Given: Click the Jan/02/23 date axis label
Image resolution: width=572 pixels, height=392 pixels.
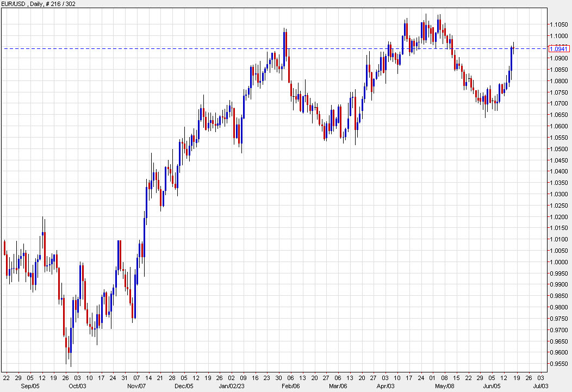Looking at the screenshot, I should pyautogui.click(x=231, y=385).
